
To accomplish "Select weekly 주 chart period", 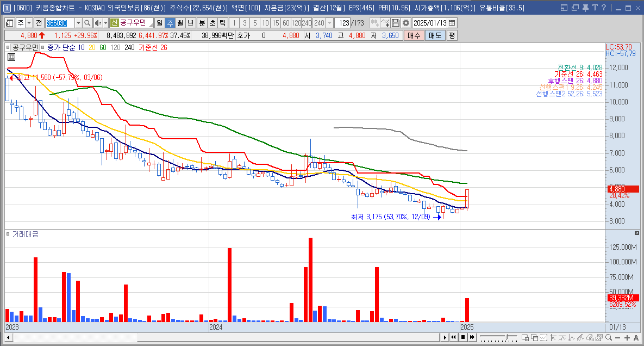I will [x=170, y=23].
